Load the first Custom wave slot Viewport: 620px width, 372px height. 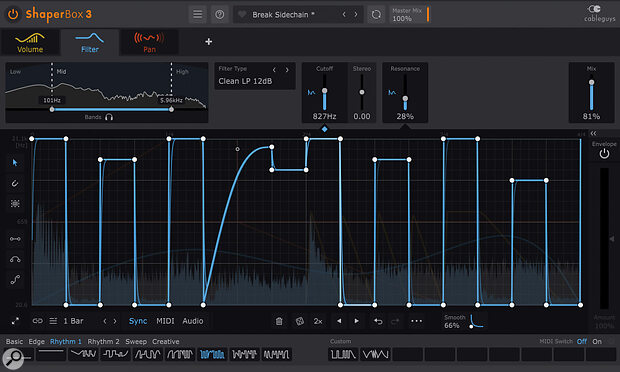coord(343,354)
